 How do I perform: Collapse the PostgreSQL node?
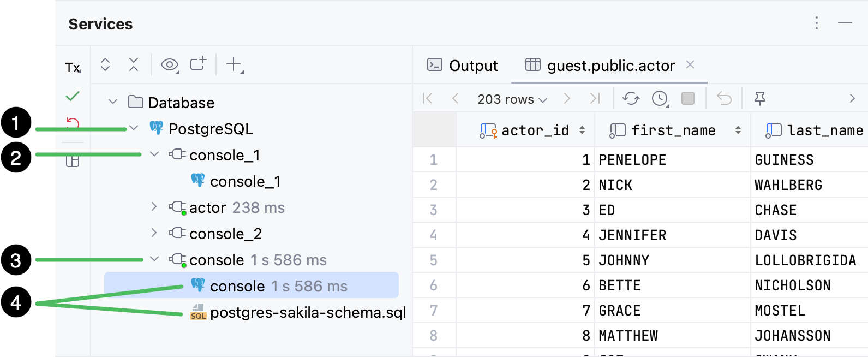click(x=134, y=129)
